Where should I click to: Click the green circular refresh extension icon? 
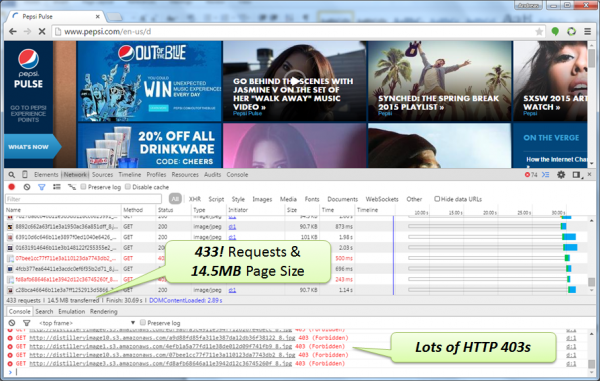[x=571, y=31]
